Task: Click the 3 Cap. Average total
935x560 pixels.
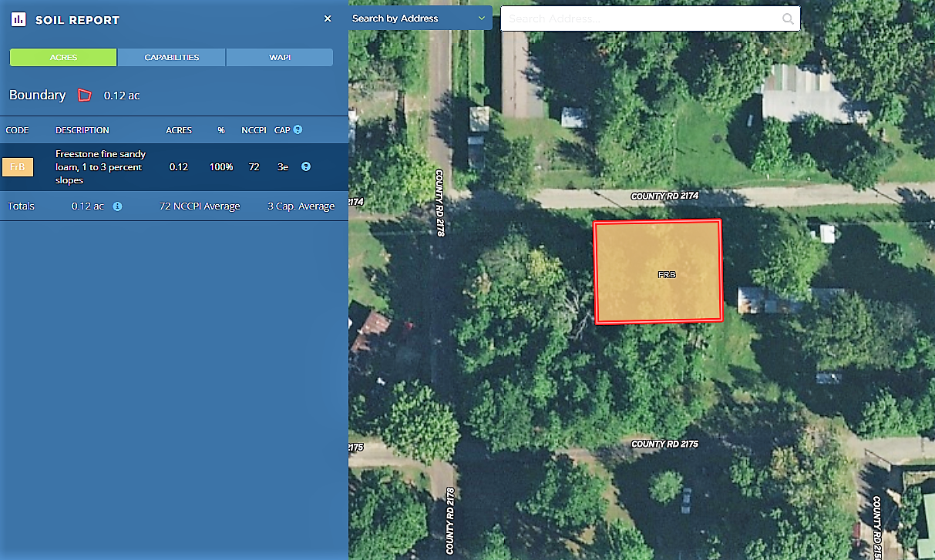Action: click(x=301, y=206)
